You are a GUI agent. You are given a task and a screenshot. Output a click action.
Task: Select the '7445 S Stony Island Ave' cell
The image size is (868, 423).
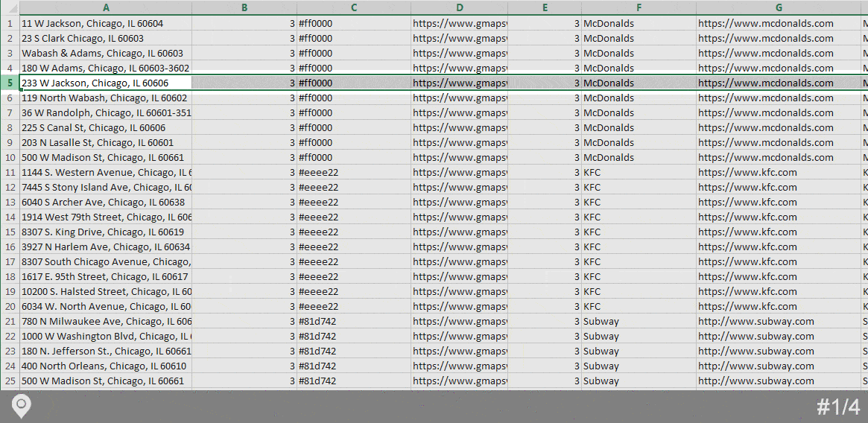point(106,187)
